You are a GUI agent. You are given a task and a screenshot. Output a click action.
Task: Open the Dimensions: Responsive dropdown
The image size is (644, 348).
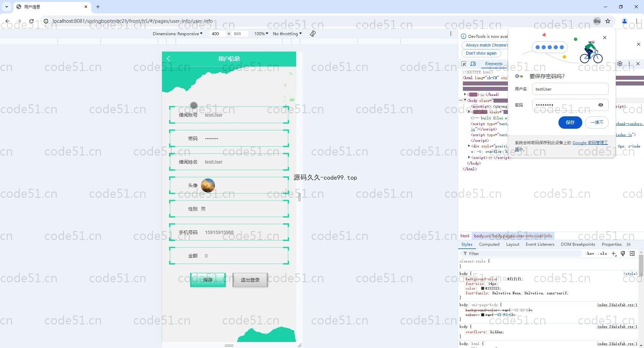click(177, 34)
